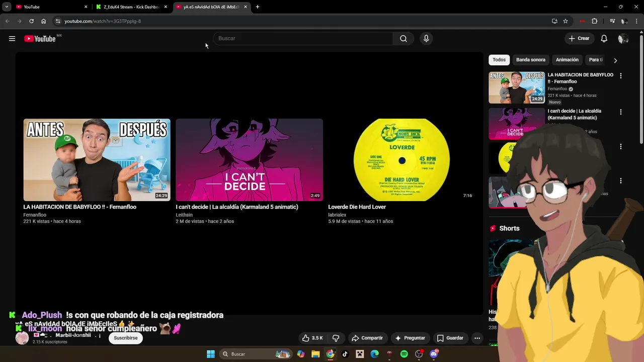Open labrialex channel link

[x=338, y=215]
